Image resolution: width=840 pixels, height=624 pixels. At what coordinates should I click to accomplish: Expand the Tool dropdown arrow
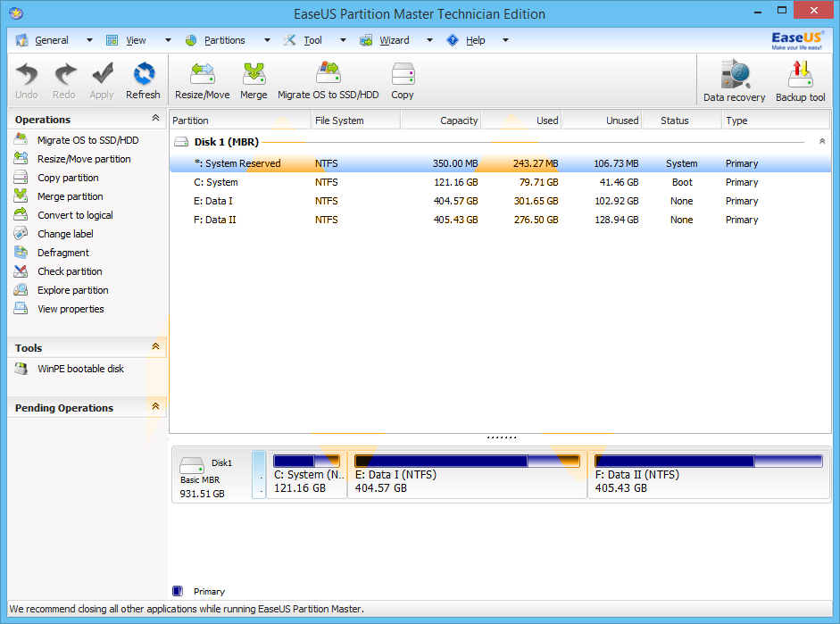pyautogui.click(x=343, y=40)
